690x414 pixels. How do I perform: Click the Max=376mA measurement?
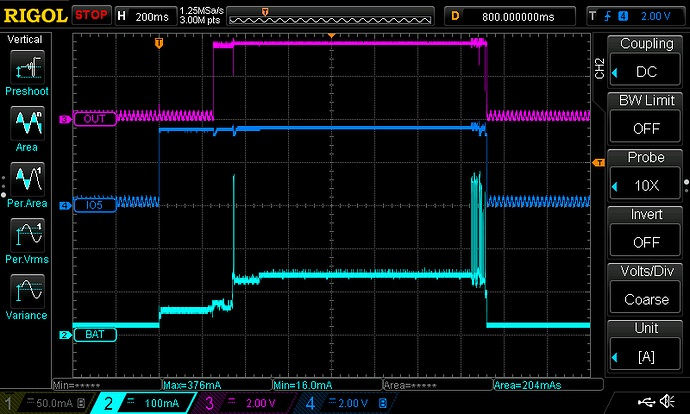[192, 385]
